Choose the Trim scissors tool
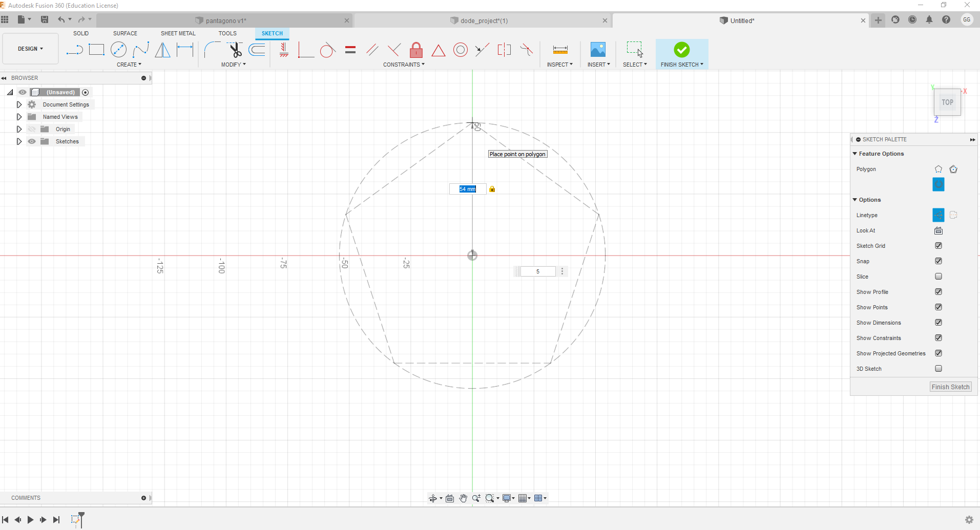The width and height of the screenshot is (980, 530). coord(235,50)
